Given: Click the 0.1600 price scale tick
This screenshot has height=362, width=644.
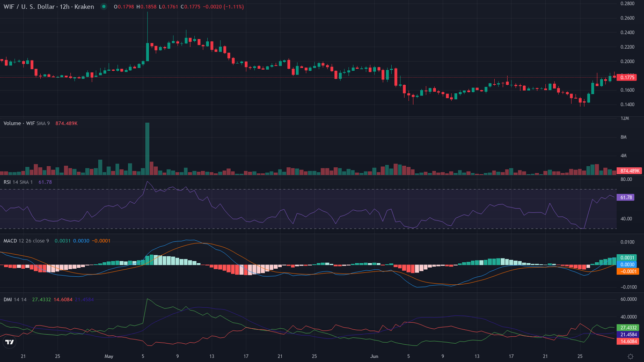Looking at the screenshot, I should pos(628,90).
